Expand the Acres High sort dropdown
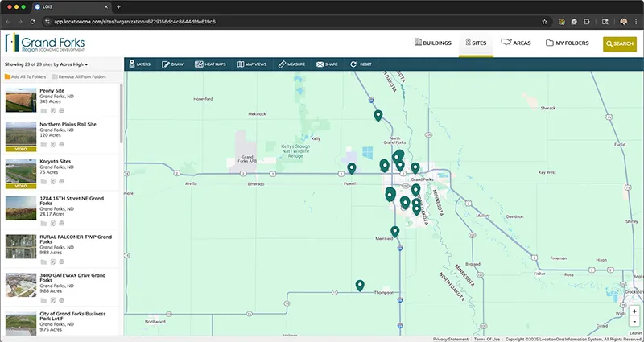This screenshot has height=342, width=644. 74,64
